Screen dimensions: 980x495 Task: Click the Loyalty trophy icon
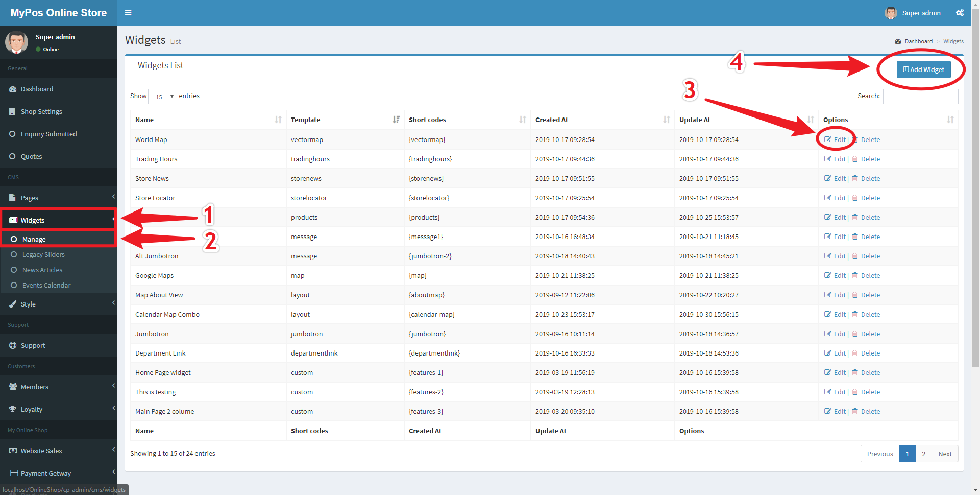(13, 410)
